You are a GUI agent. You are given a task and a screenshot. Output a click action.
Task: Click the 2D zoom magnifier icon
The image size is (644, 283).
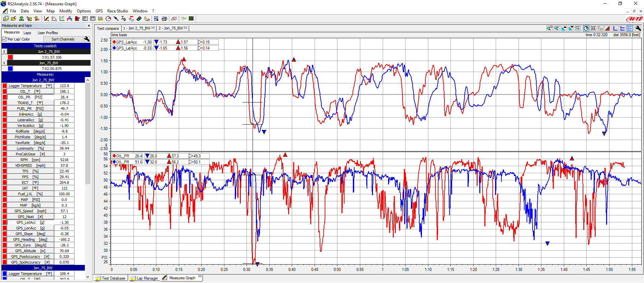(x=549, y=28)
